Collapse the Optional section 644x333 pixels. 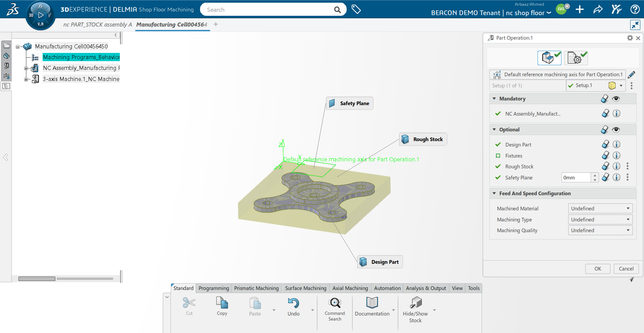494,129
